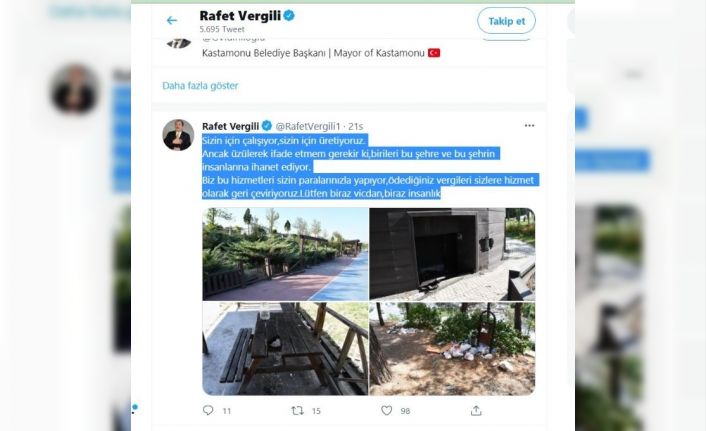Open the tweet's three-dot more menu
Viewport: 706px width, 431px height.
pos(529,126)
